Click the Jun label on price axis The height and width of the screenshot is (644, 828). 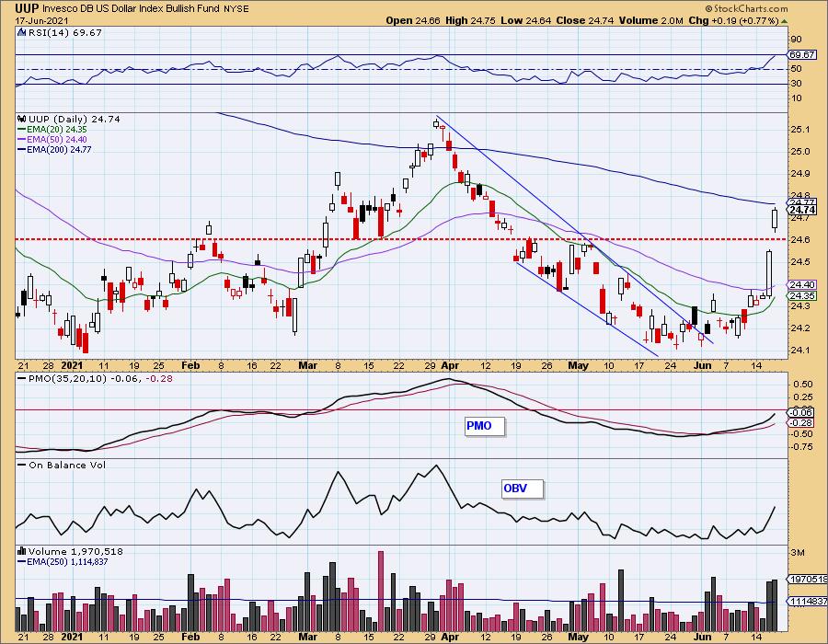[703, 365]
